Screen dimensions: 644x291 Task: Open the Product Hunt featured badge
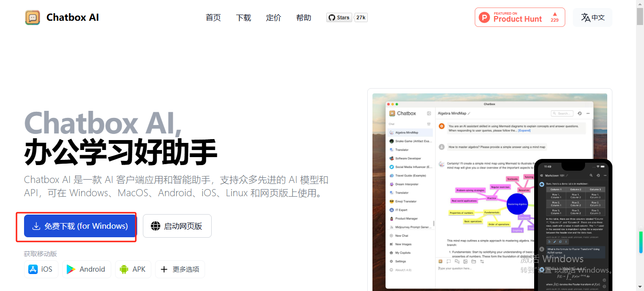[520, 17]
